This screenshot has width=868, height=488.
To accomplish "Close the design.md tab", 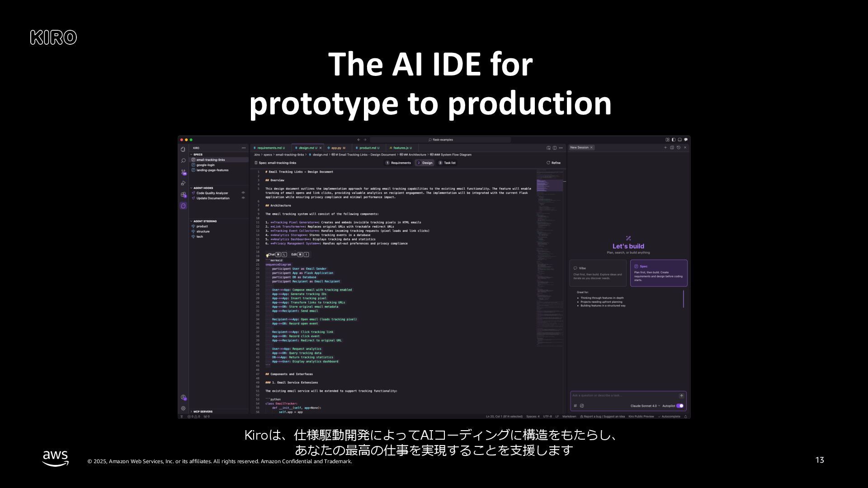I will tap(321, 148).
